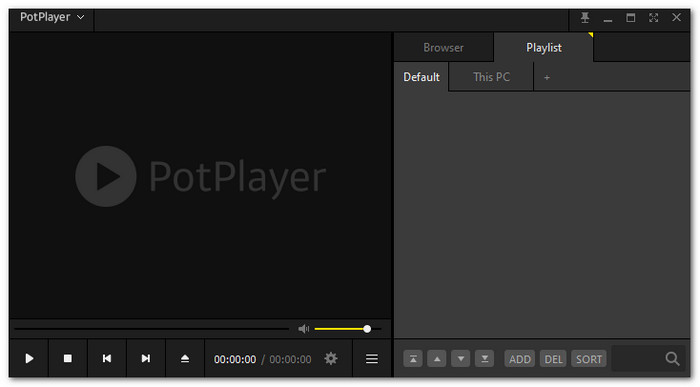Open the PotPlayer main menu dropdown
This screenshot has width=700, height=387.
click(52, 17)
